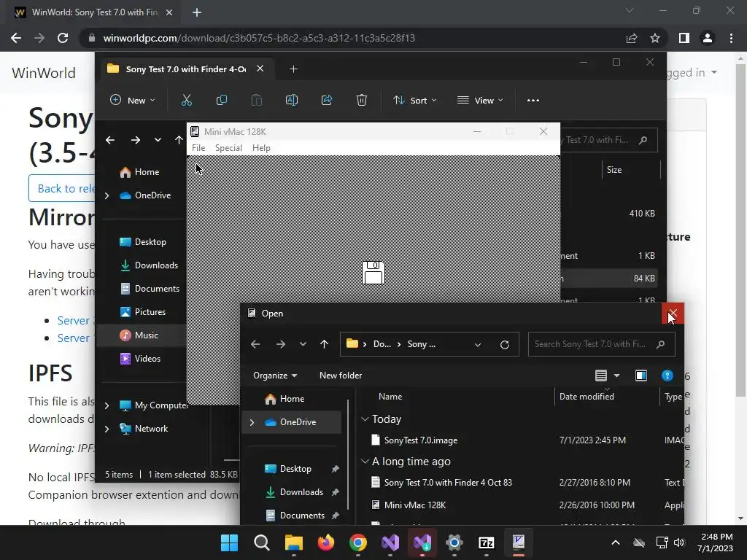Bookmark this page with the star icon
This screenshot has width=747, height=560.
tap(655, 38)
